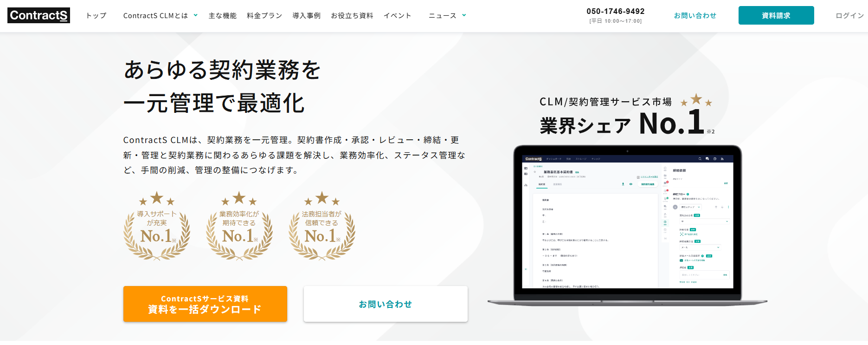Click the 業務効率化が期待できる No.1 badge
The width and height of the screenshot is (868, 345).
click(x=239, y=226)
